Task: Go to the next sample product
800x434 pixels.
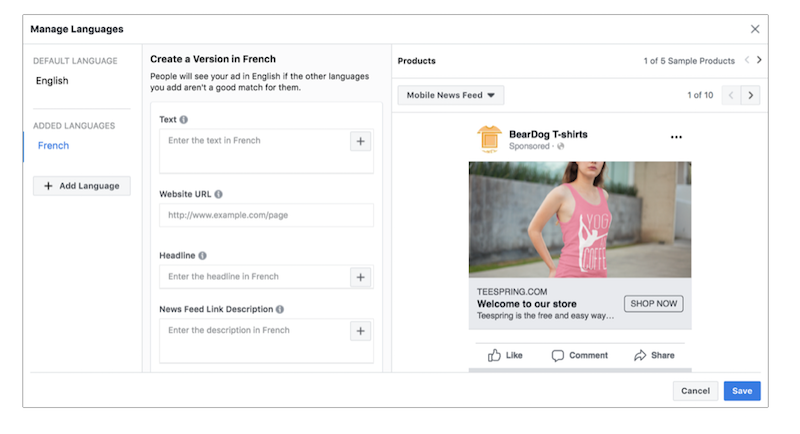Action: click(759, 61)
